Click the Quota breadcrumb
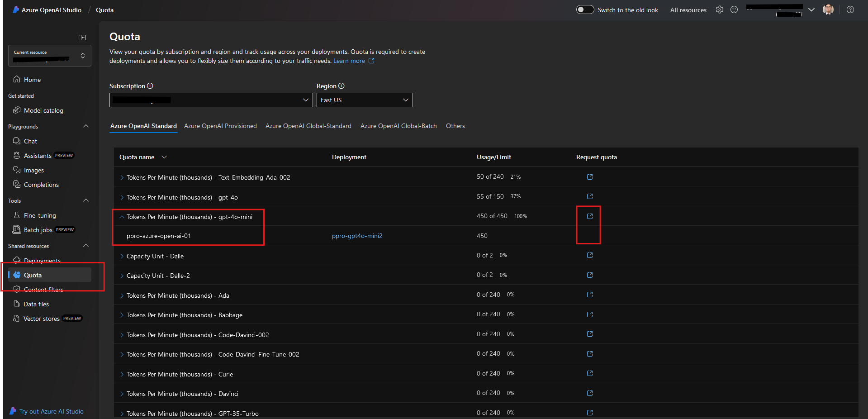The width and height of the screenshot is (868, 419). coord(104,10)
